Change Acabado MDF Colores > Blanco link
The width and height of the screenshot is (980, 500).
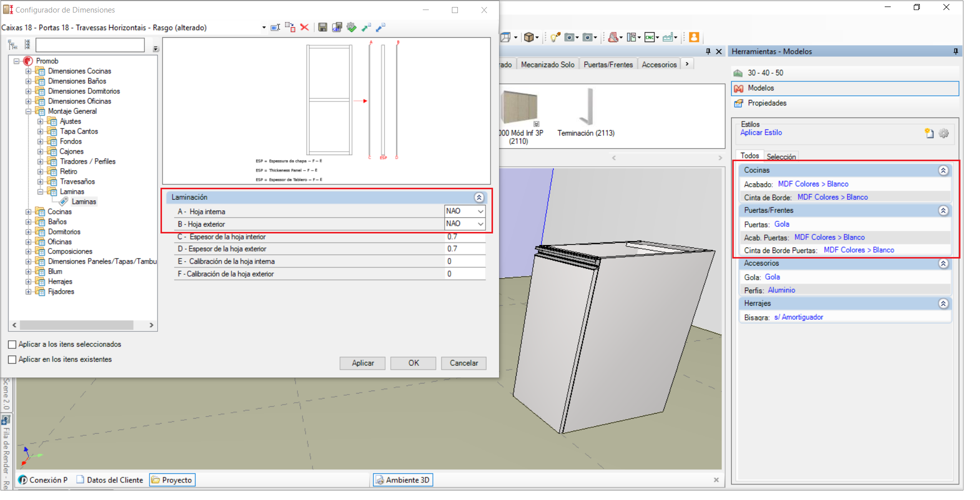pyautogui.click(x=813, y=184)
